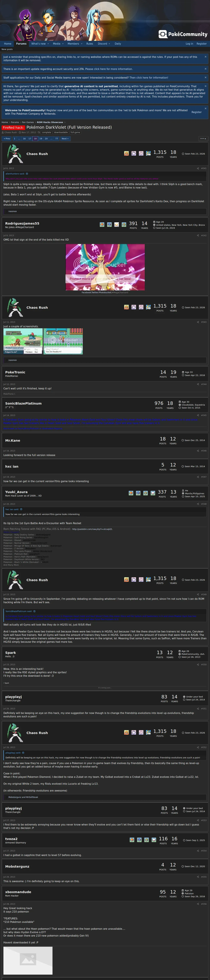
Task: Click share icon next to post #348
Action: tap(198, 504)
